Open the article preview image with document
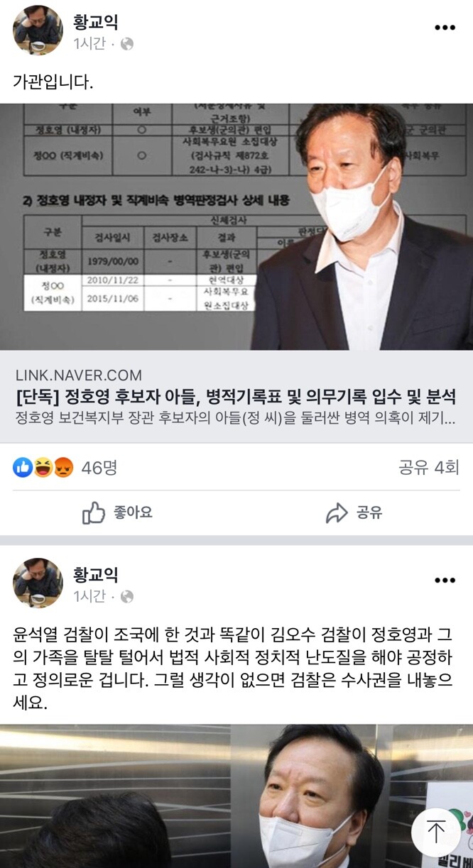The width and height of the screenshot is (473, 868). pos(236,227)
